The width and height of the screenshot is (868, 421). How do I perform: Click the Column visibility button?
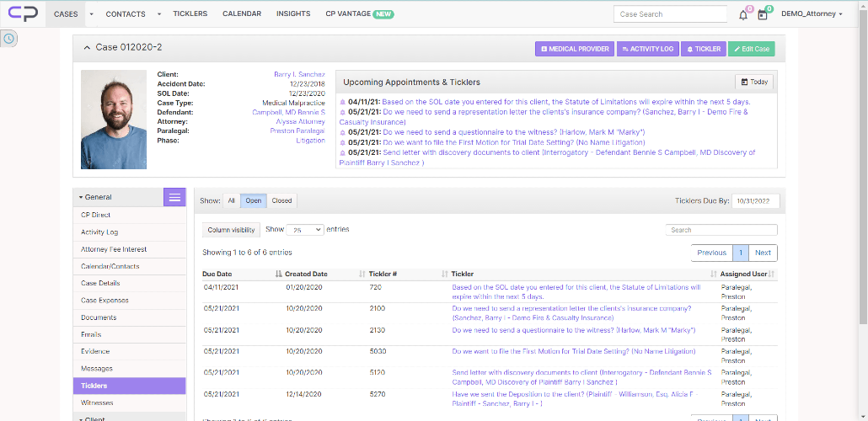point(231,230)
